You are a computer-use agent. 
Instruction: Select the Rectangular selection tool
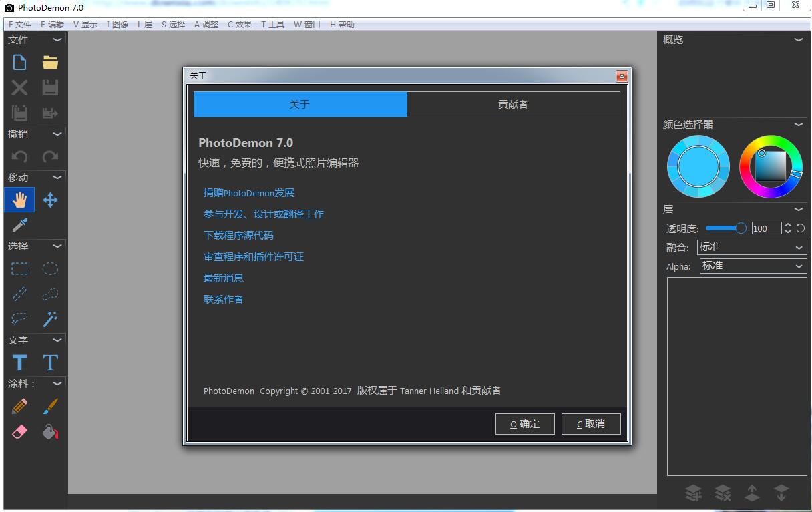click(x=20, y=269)
